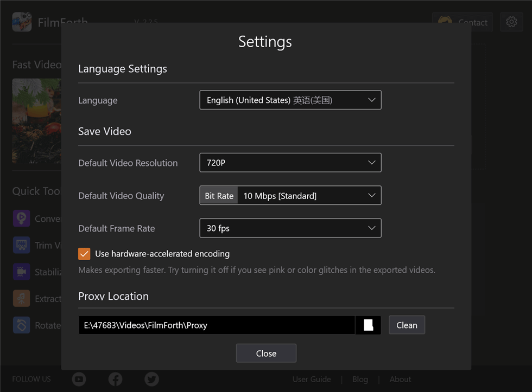Close the Settings dialog
The width and height of the screenshot is (532, 392).
(265, 352)
